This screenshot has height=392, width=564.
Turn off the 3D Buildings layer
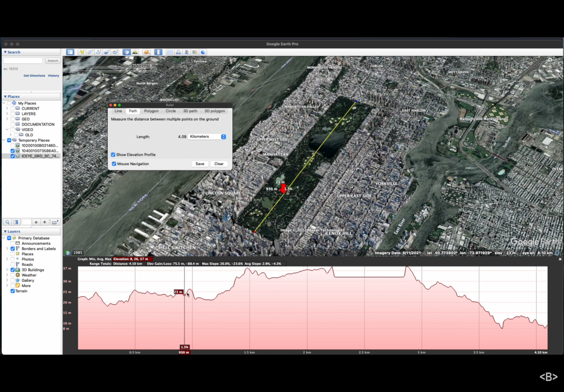click(x=12, y=270)
